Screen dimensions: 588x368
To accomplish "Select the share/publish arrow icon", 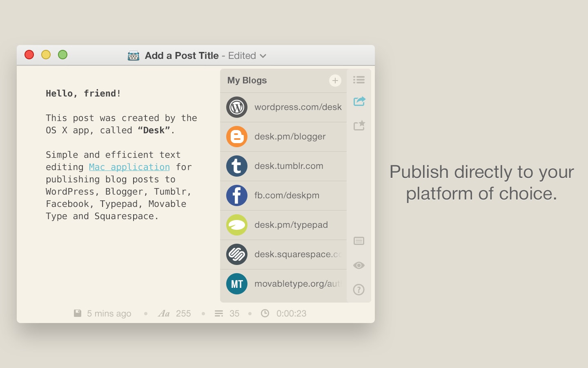I will pos(359,101).
